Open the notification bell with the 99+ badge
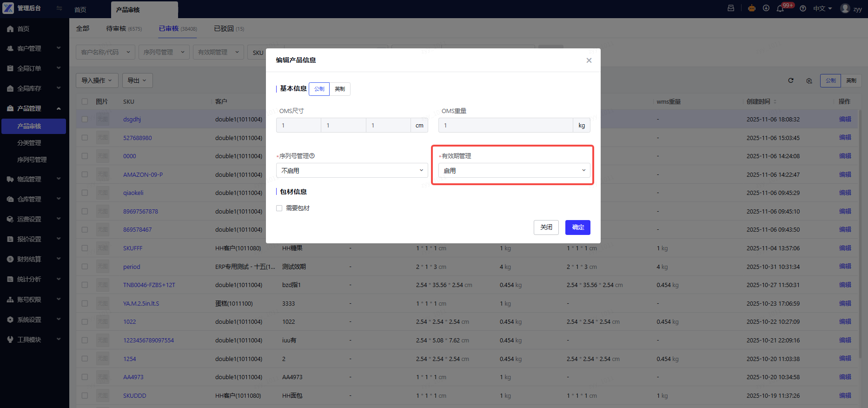This screenshot has height=408, width=868. pos(780,8)
